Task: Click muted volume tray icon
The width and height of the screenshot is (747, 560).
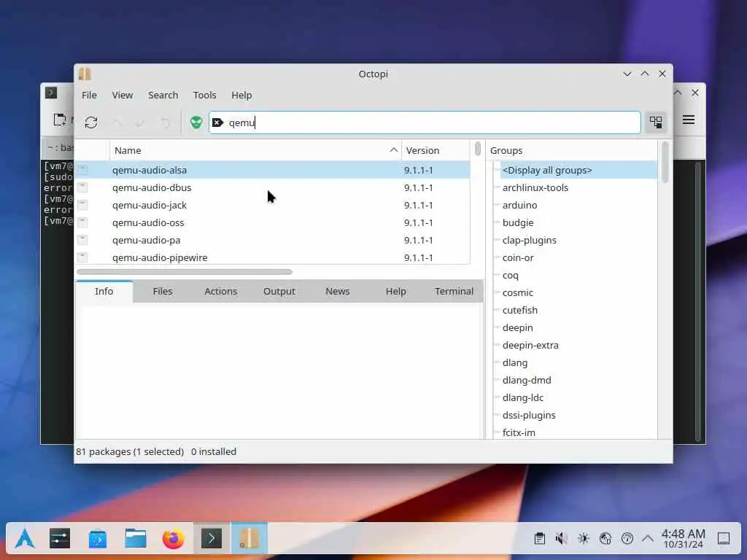Action: pos(561,539)
